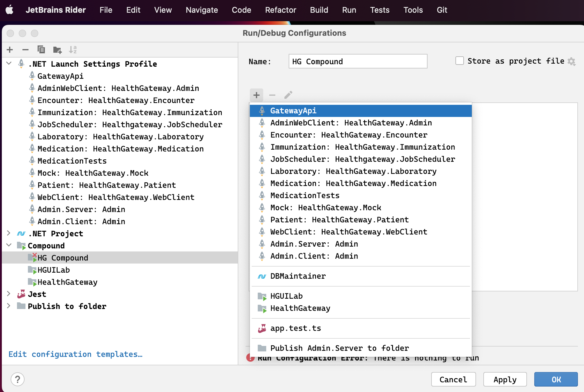
Task: Click the Jest category icon
Action: pos(21,294)
